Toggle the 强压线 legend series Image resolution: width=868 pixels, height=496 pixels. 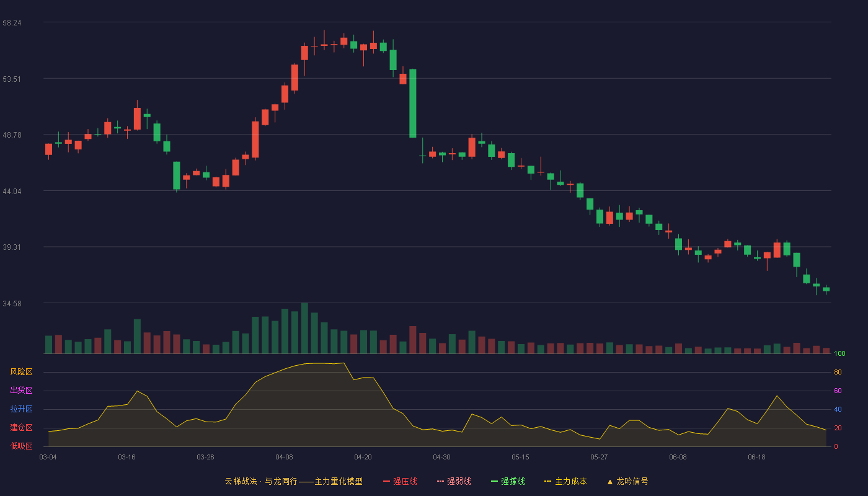point(400,481)
